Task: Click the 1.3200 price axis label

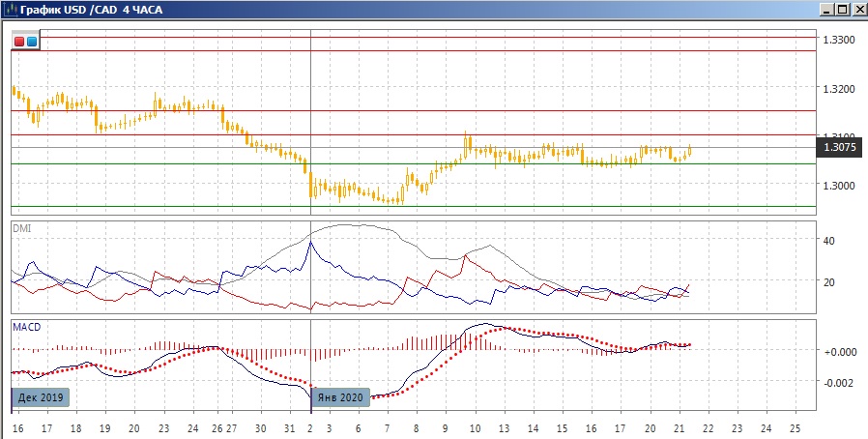Action: [x=839, y=89]
